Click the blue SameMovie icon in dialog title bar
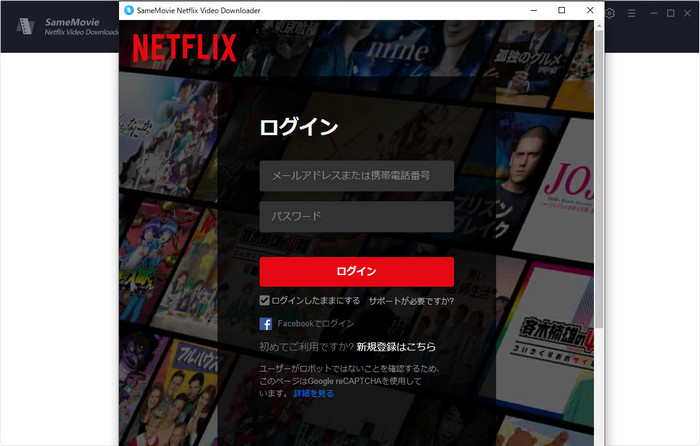 (x=129, y=10)
